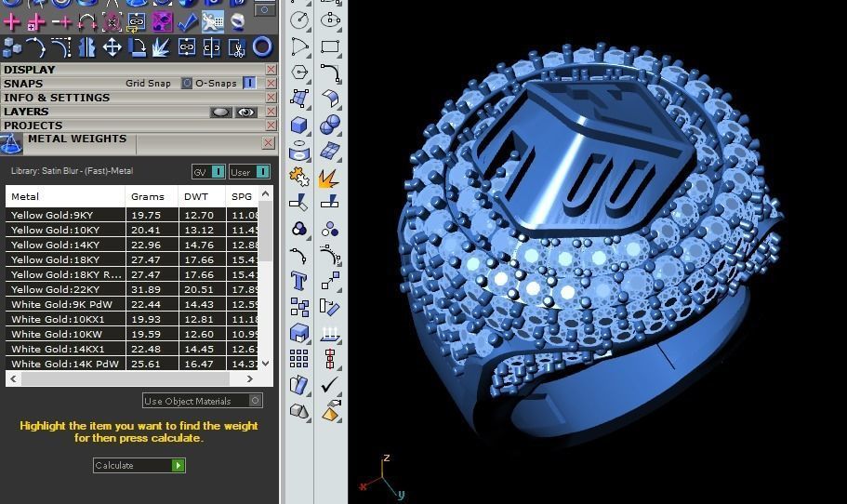Select the 3D text T tool
Viewport: 847px width, 504px height.
click(299, 281)
